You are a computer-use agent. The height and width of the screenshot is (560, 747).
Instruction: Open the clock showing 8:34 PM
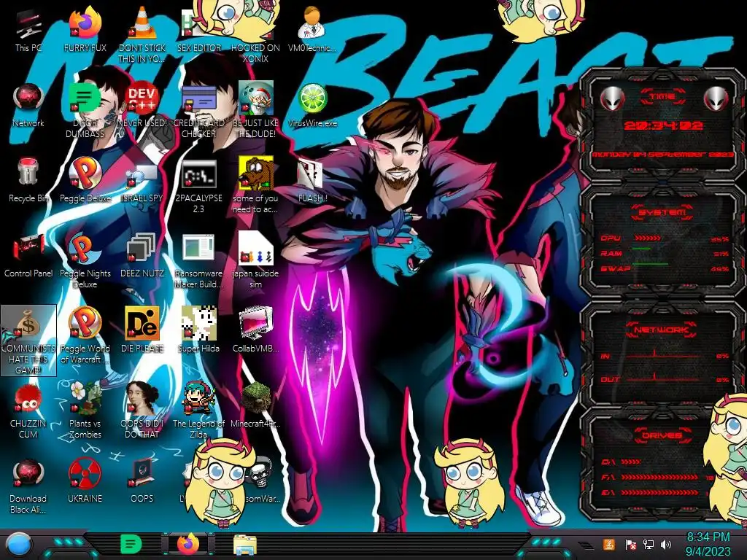708,544
